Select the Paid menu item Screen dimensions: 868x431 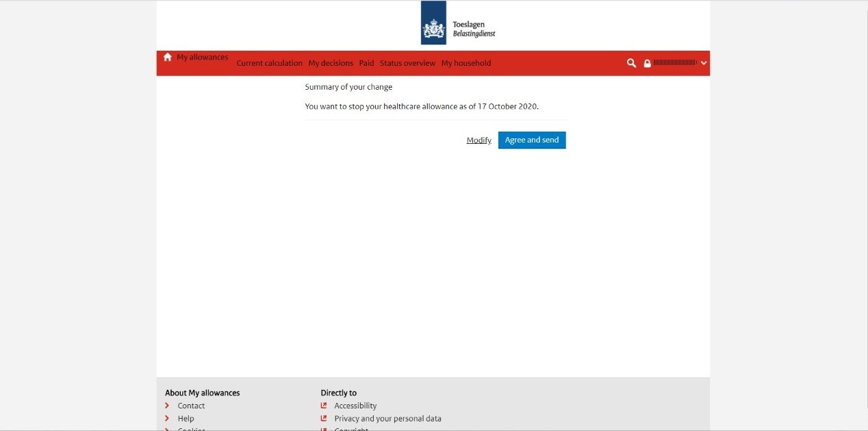click(x=366, y=63)
